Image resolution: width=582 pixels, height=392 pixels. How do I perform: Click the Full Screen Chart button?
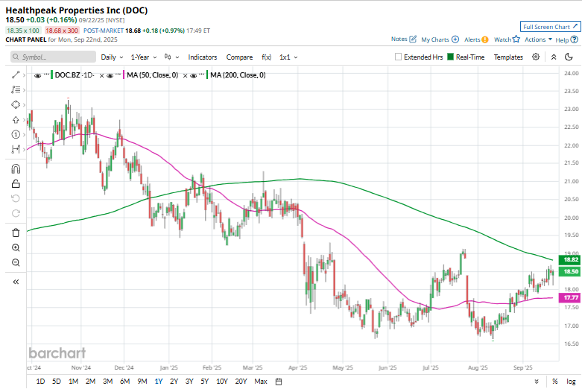coord(549,26)
